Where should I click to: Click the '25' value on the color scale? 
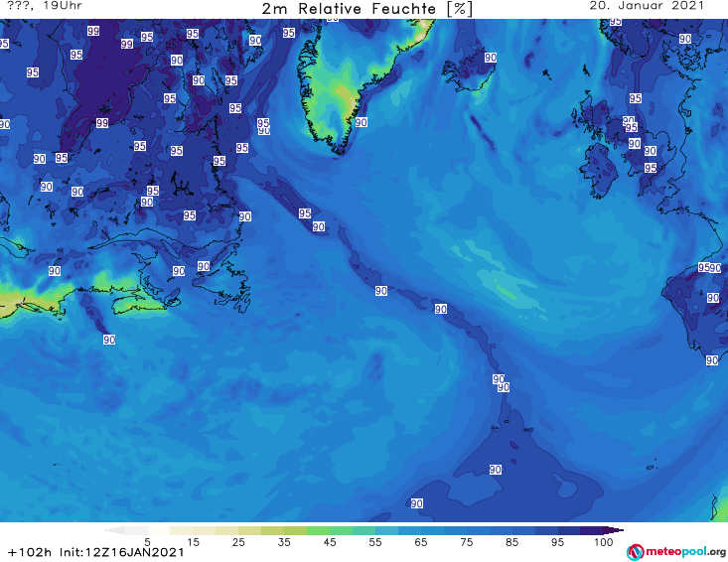(238, 542)
